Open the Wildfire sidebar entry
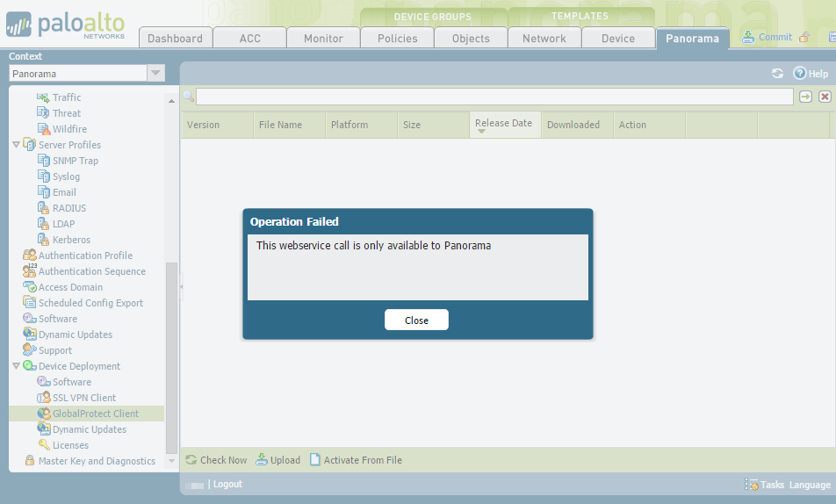The width and height of the screenshot is (836, 504). [69, 129]
